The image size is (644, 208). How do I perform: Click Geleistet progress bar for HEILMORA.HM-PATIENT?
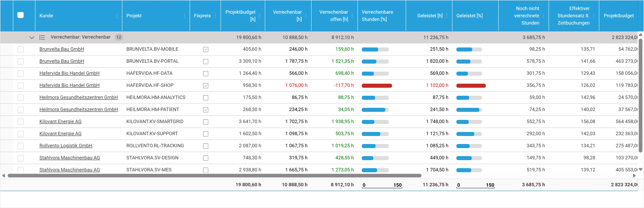(469, 110)
